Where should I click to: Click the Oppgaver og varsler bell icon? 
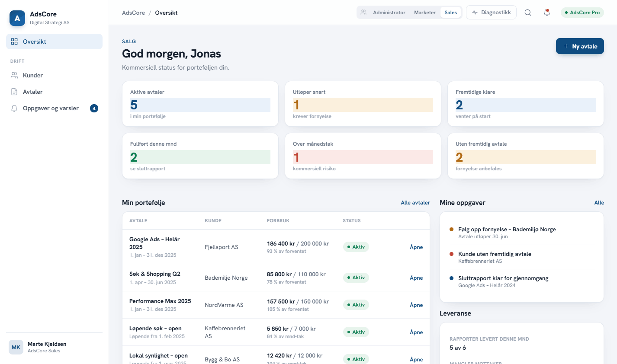click(x=14, y=108)
